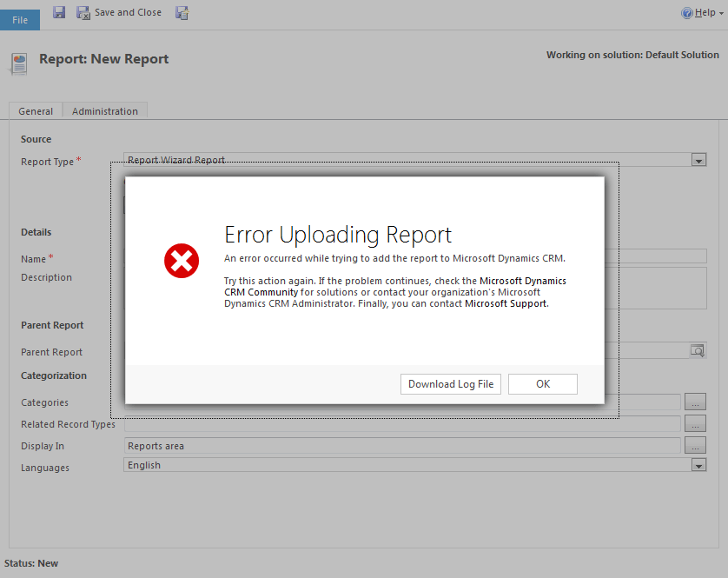Click the Display In label

pyautogui.click(x=43, y=447)
